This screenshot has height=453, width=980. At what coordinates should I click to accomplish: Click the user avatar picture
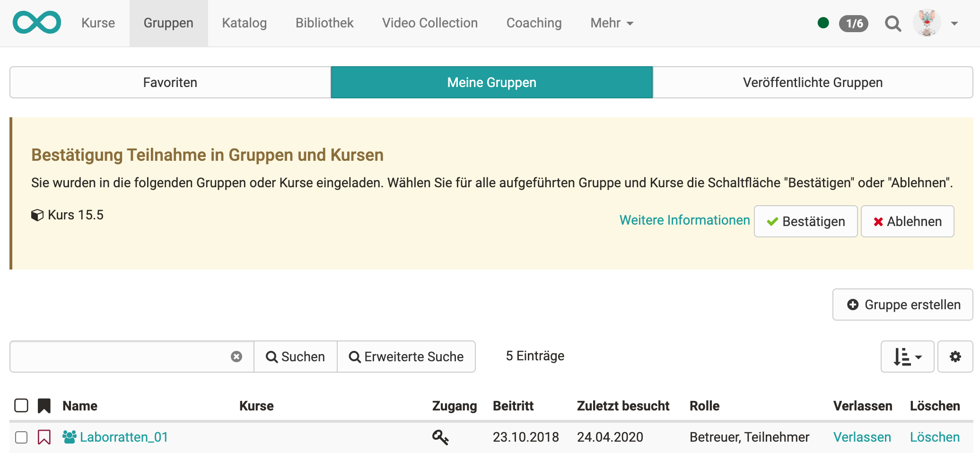(927, 23)
